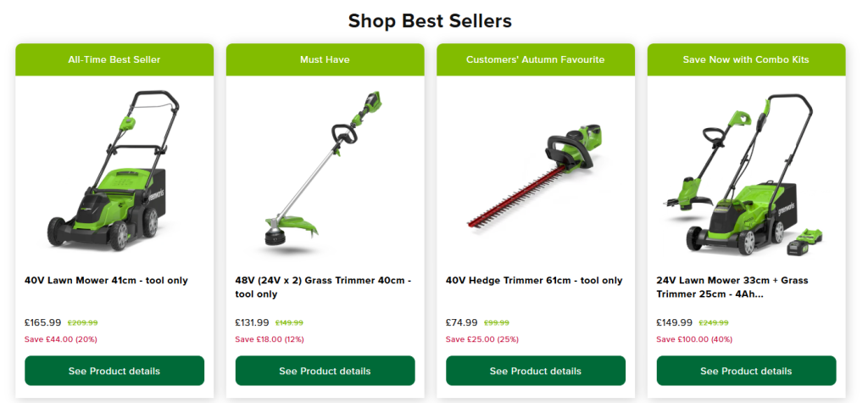Open the All-Time Best Seller banner
The image size is (868, 403).
(x=114, y=59)
